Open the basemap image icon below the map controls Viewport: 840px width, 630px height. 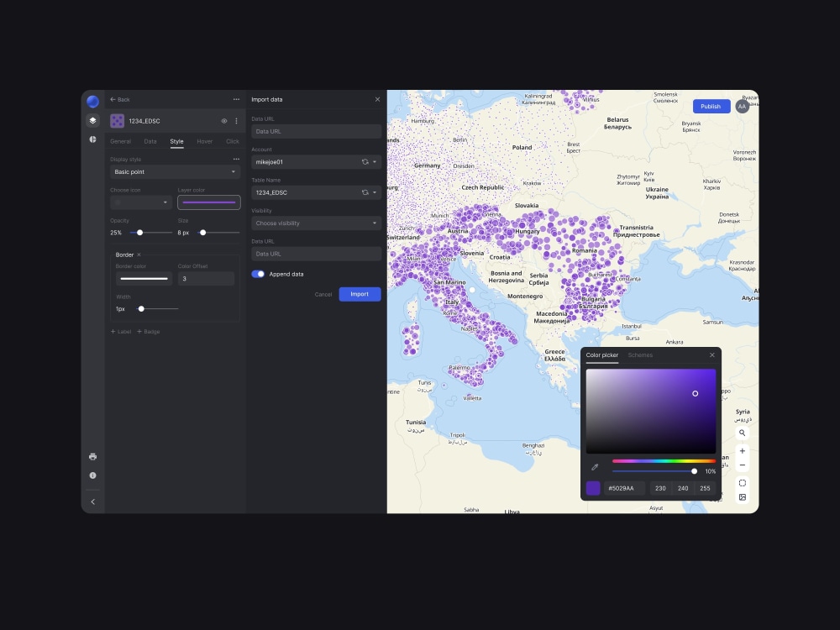pyautogui.click(x=743, y=497)
